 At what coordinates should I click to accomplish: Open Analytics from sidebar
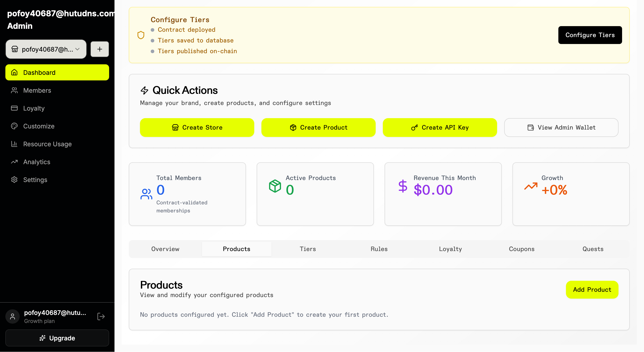(36, 162)
